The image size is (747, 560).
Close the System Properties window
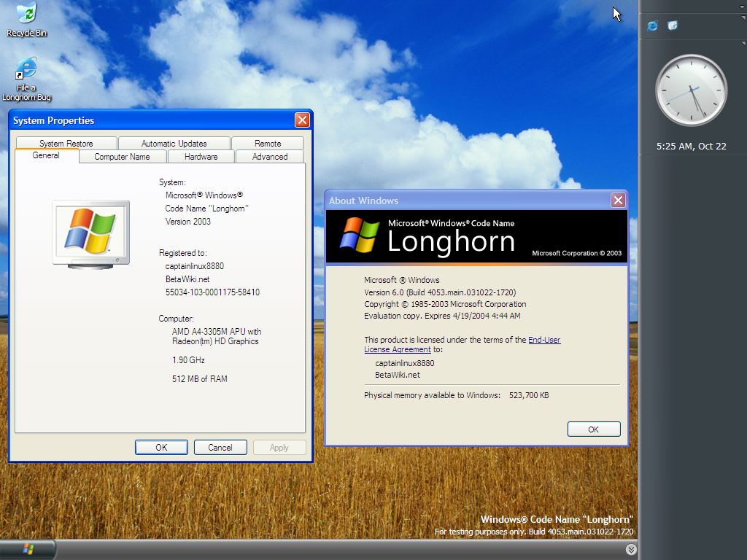pyautogui.click(x=302, y=120)
